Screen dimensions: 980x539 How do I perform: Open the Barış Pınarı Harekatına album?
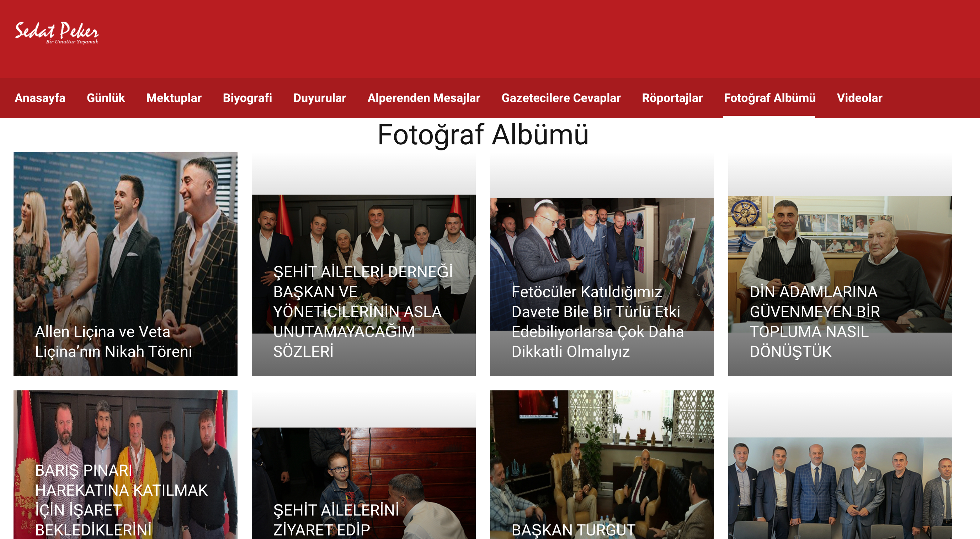(x=121, y=500)
